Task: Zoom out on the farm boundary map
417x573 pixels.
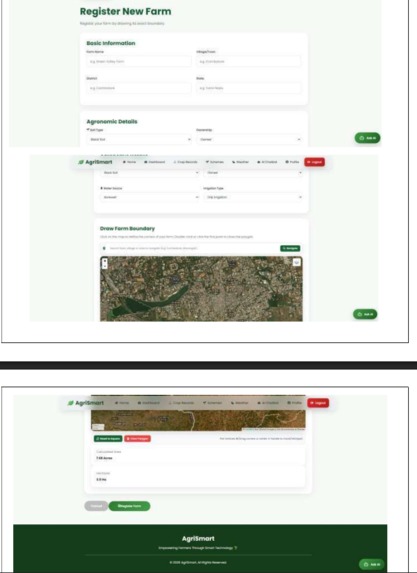Action: [x=105, y=266]
